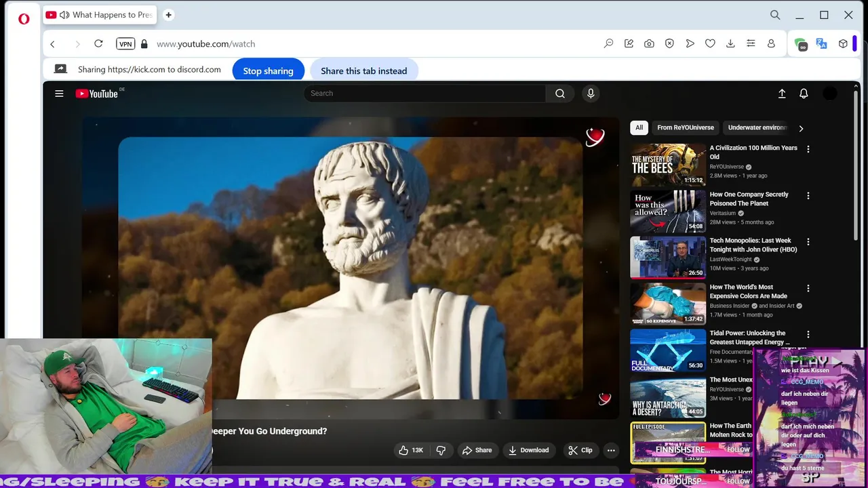Image resolution: width=868 pixels, height=488 pixels.
Task: Show site security lock info
Action: (144, 44)
